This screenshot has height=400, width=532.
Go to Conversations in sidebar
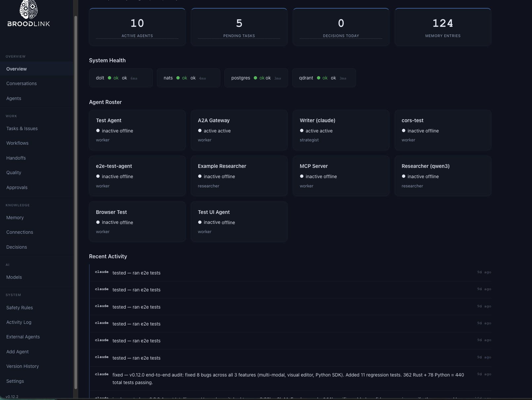(x=36, y=83)
